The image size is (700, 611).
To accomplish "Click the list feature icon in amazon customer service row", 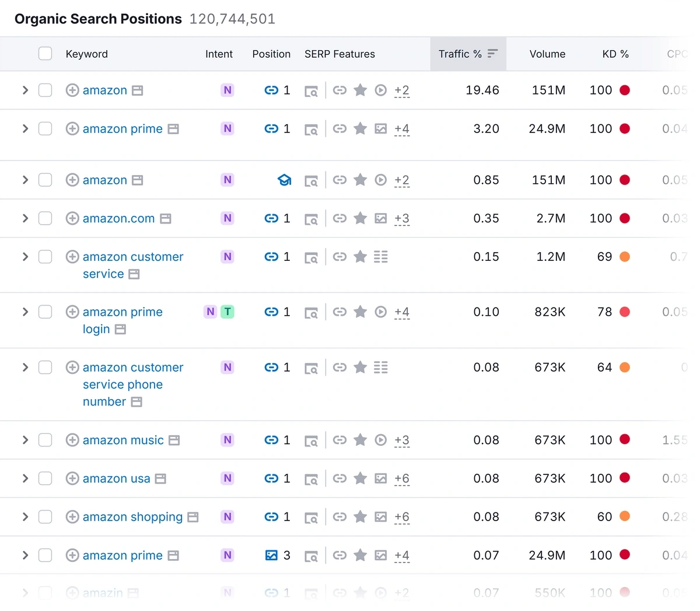I will pyautogui.click(x=381, y=257).
